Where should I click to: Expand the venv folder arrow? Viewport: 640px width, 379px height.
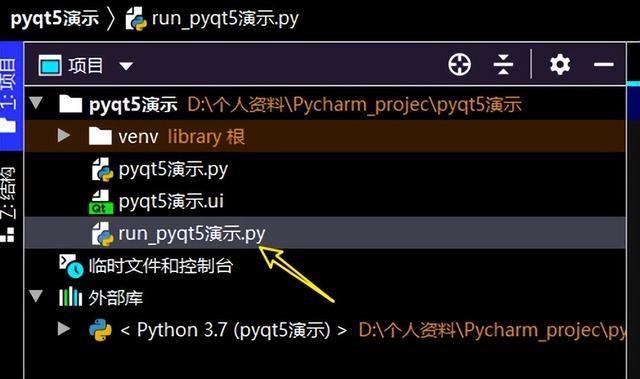(64, 135)
